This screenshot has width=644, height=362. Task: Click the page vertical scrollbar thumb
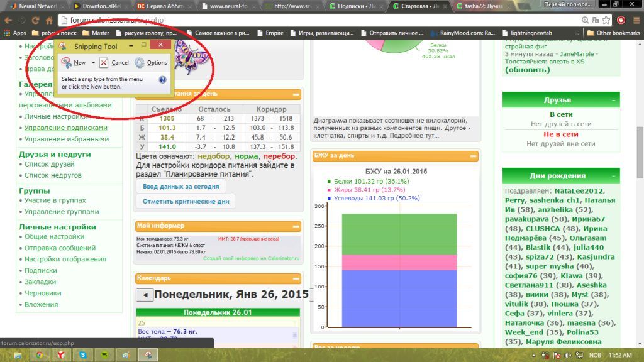tap(640, 152)
